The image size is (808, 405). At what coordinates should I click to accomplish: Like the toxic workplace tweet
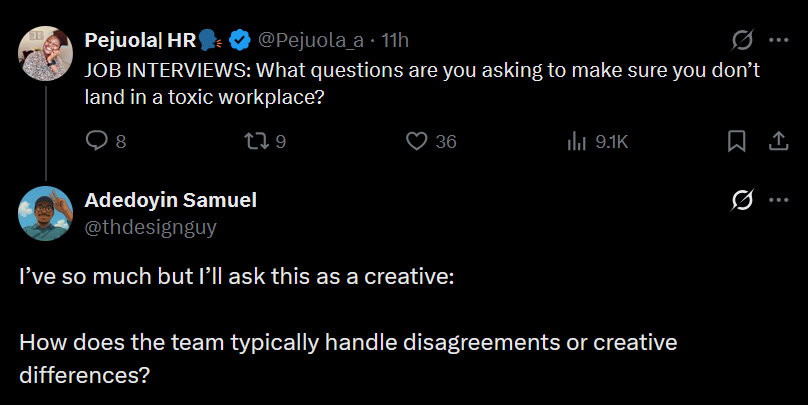pos(417,141)
